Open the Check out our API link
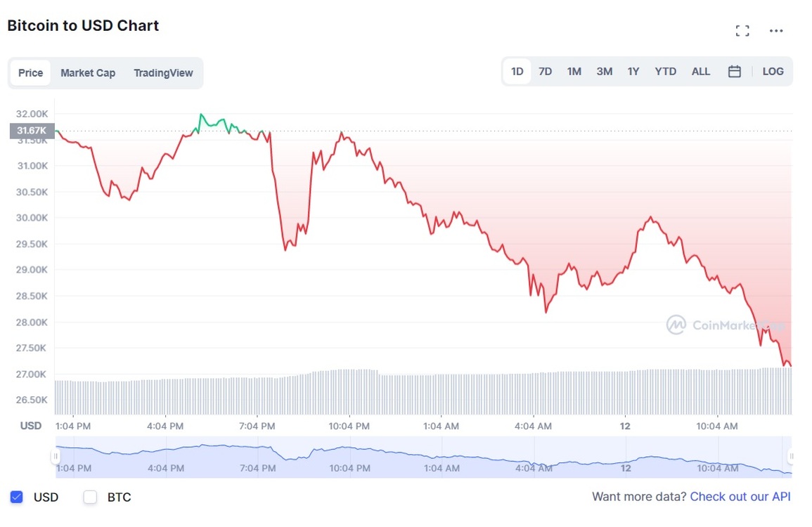Screen dimensions: 812x527 tap(740, 497)
